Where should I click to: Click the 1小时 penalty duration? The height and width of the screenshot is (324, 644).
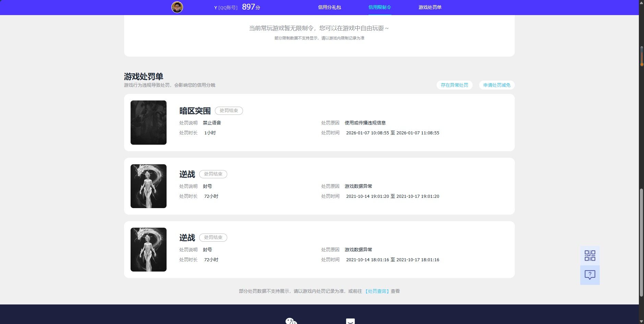[x=210, y=133]
